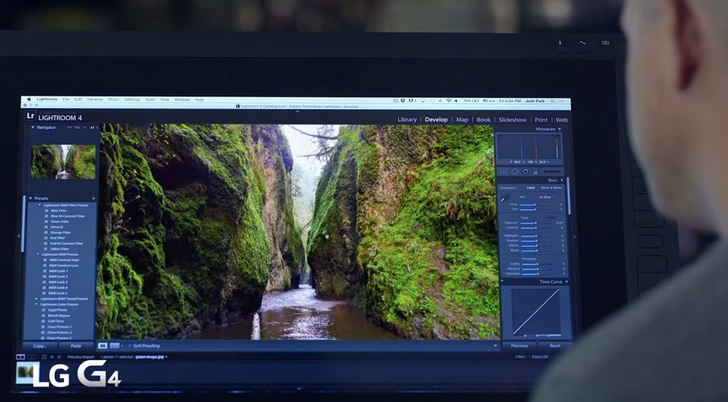The width and height of the screenshot is (728, 402).
Task: Enable the Soft Proofing checkbox
Action: point(128,345)
